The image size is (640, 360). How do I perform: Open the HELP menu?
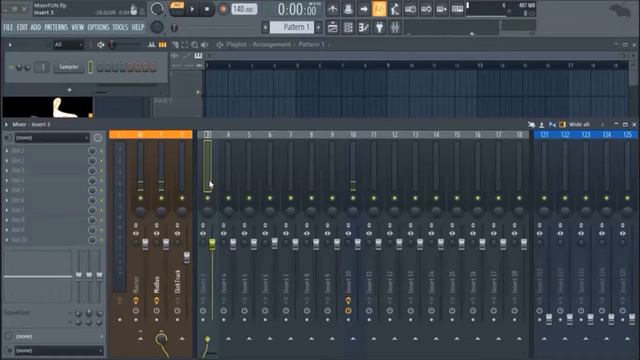coord(138,27)
